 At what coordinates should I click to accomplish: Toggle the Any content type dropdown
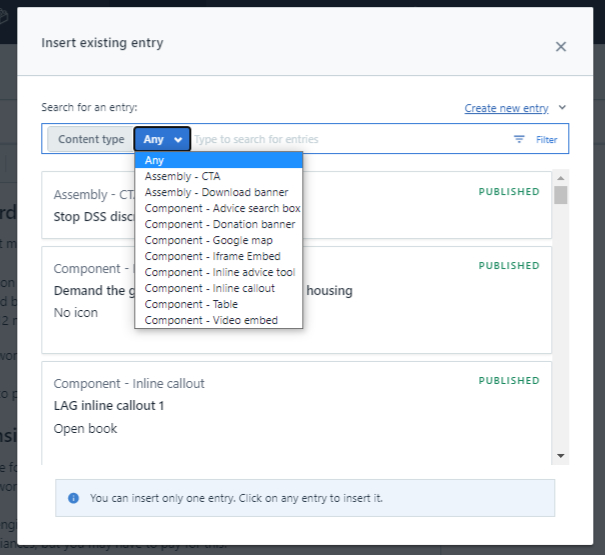162,139
